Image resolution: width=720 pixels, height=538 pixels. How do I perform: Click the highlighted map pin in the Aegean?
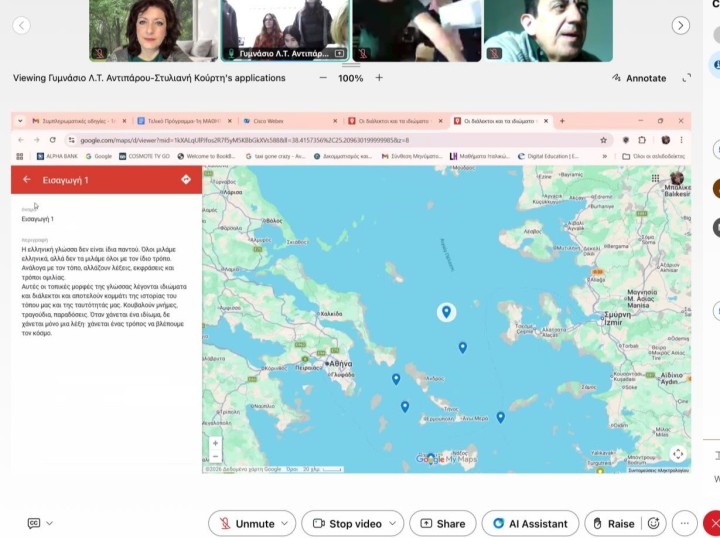pos(446,312)
